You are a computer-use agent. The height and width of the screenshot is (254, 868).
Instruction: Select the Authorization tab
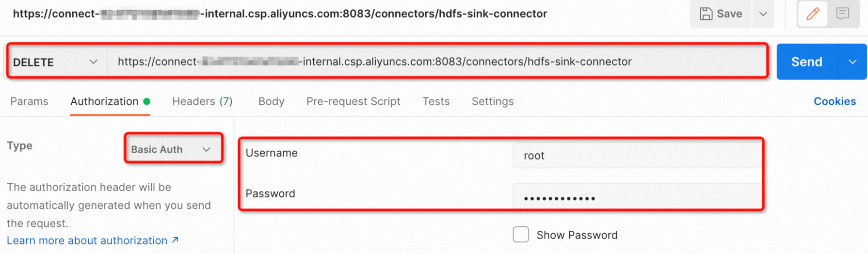click(x=105, y=101)
